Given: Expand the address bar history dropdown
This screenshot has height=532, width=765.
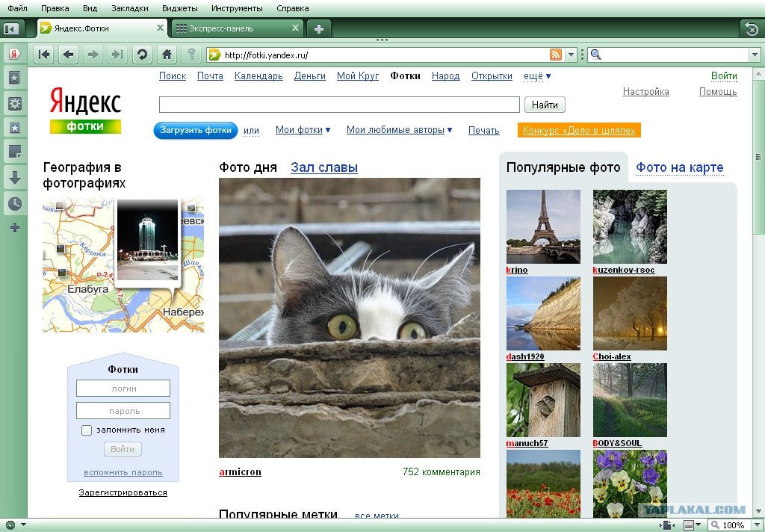Looking at the screenshot, I should click(572, 55).
